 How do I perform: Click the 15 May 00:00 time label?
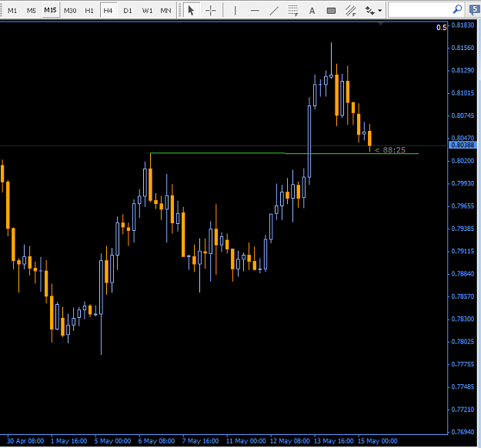tap(377, 441)
